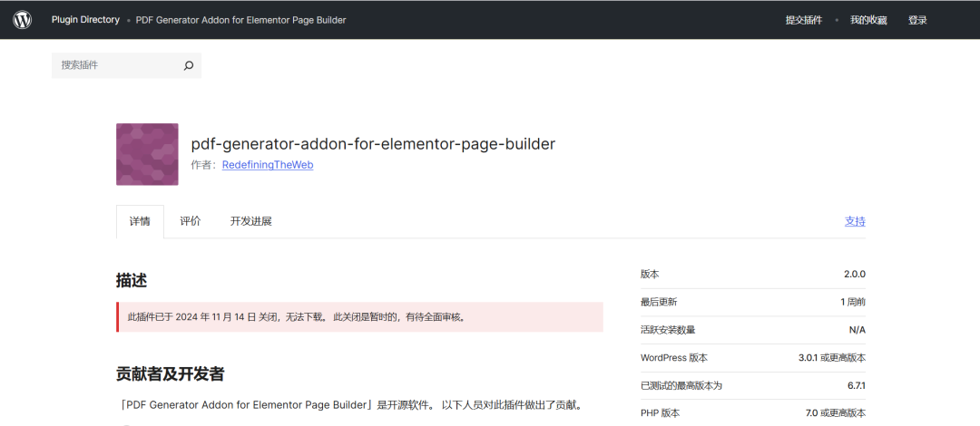This screenshot has height=426, width=980.
Task: Click the N/A installs value
Action: (x=857, y=330)
